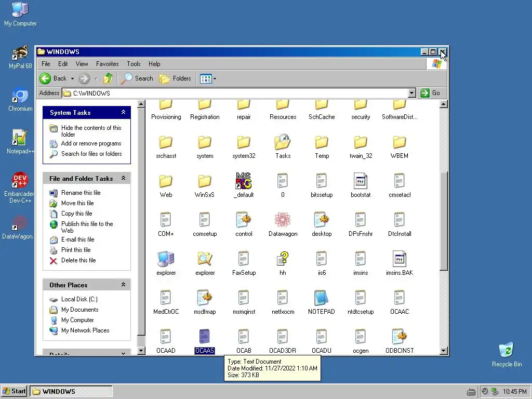The width and height of the screenshot is (532, 399).
Task: Open the Tools menu
Action: pos(134,64)
